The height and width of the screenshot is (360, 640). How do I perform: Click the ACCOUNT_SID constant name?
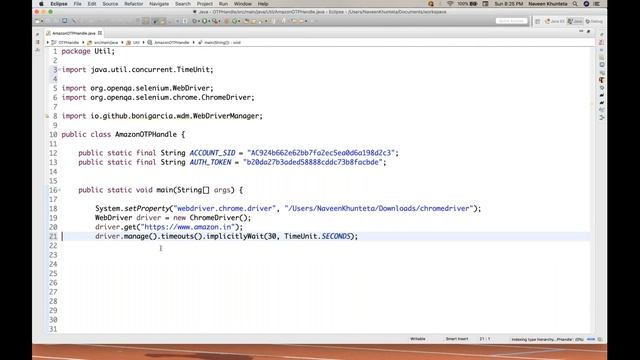pyautogui.click(x=212, y=153)
